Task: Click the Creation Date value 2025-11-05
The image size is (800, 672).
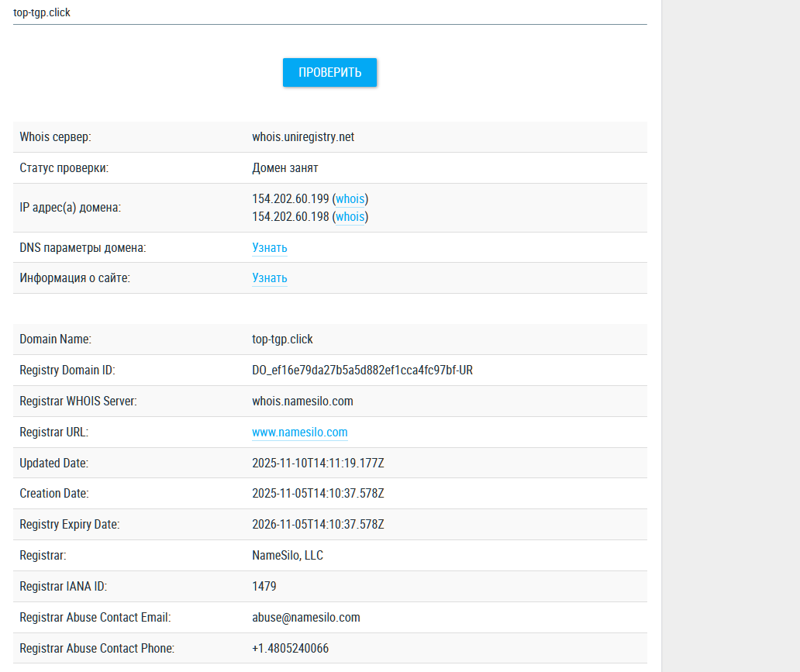Action: click(318, 494)
